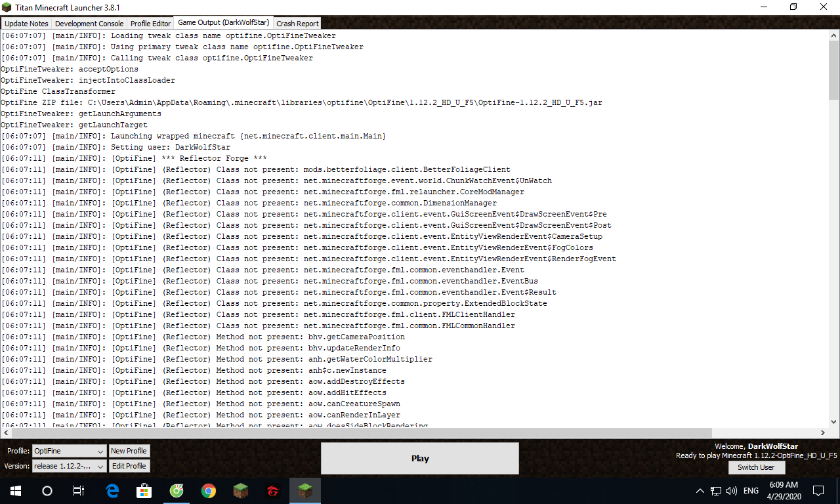840x504 pixels.
Task: Switch to the Update Notes tab
Action: coord(26,24)
